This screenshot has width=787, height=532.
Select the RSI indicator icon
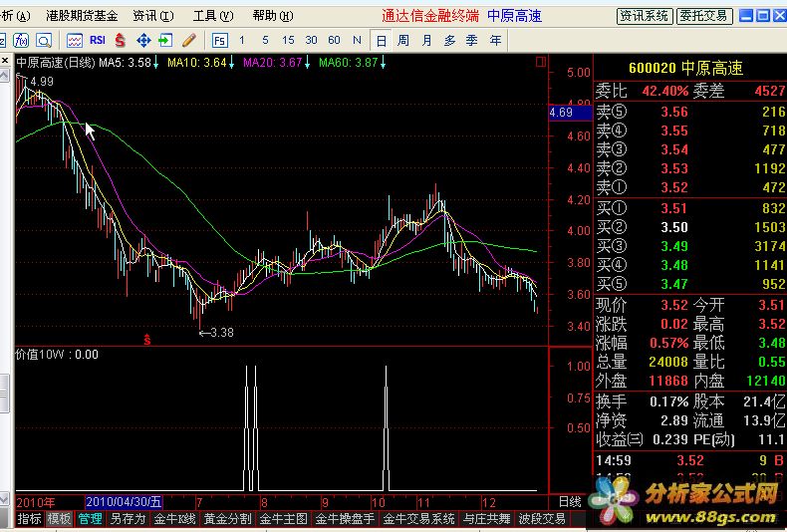(x=98, y=40)
